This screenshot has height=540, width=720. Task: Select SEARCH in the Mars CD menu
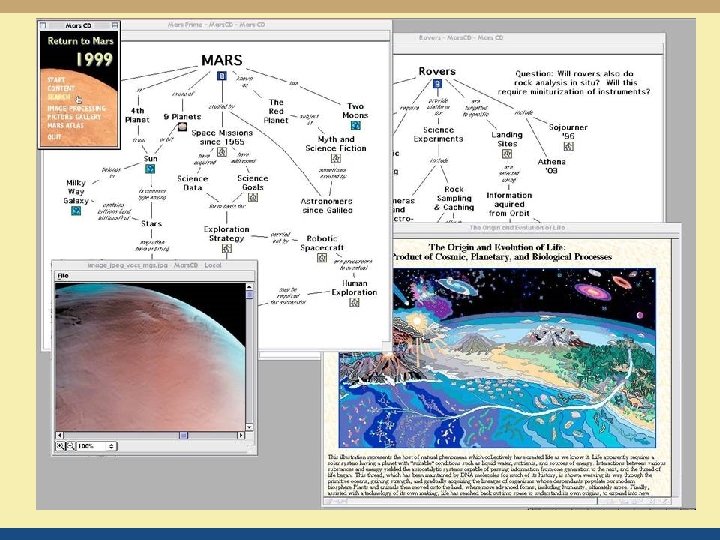pos(59,97)
